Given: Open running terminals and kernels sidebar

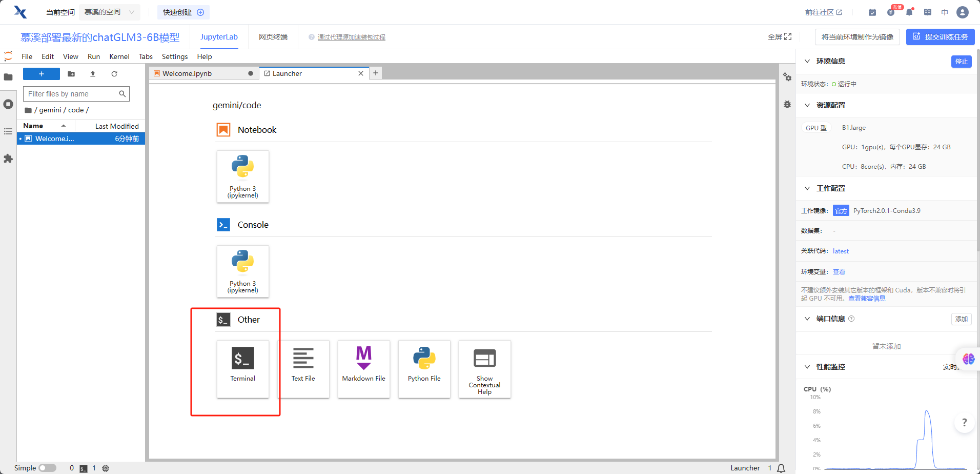Looking at the screenshot, I should [x=8, y=104].
